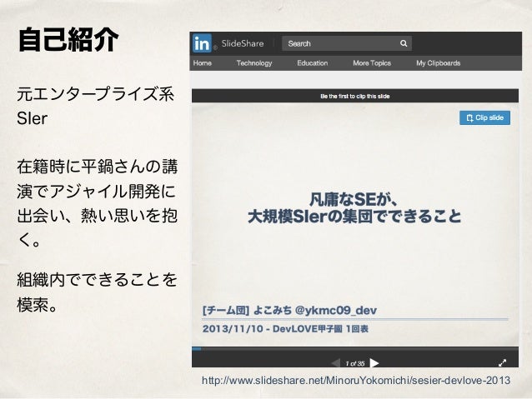
Task: Click the 2013/11/10 DevLOVE甲子園 date line
Action: click(x=285, y=328)
